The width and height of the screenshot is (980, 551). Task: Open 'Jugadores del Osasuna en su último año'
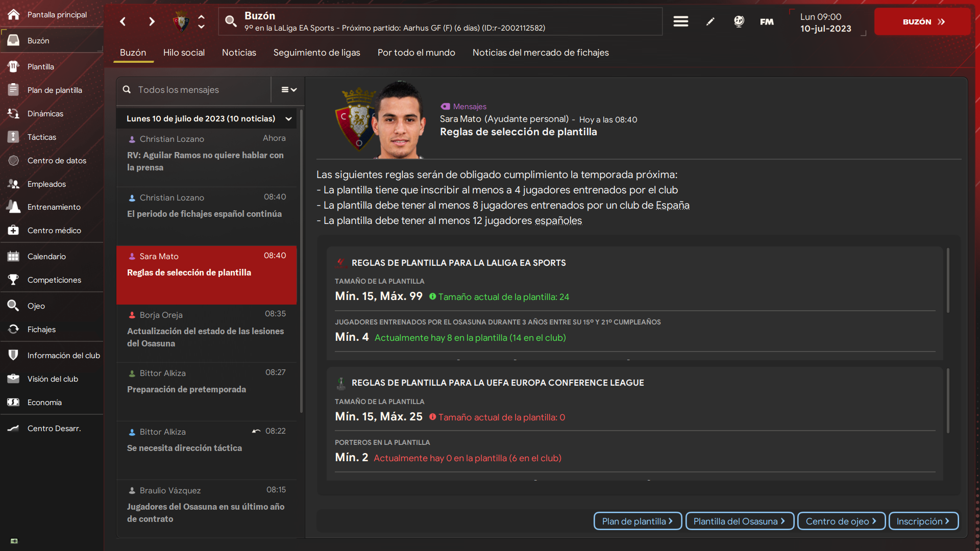coord(206,508)
